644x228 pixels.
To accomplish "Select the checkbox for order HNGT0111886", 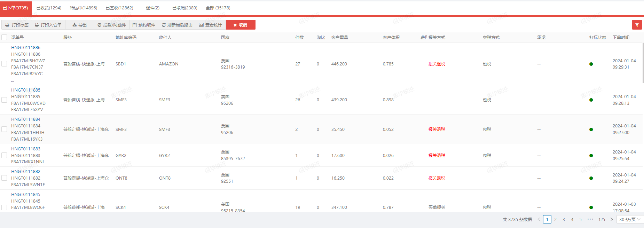I will click(4, 64).
